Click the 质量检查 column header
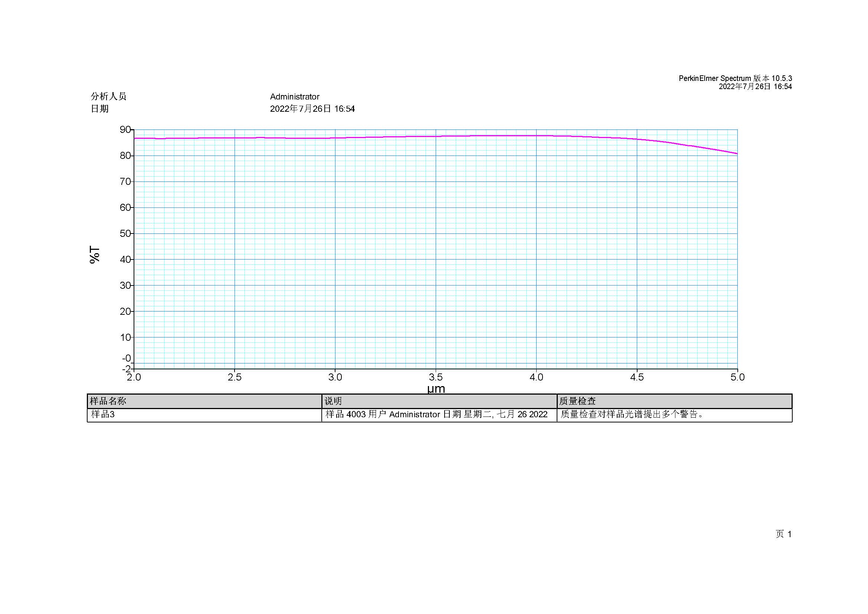Screen dimensions: 868x614 point(674,401)
